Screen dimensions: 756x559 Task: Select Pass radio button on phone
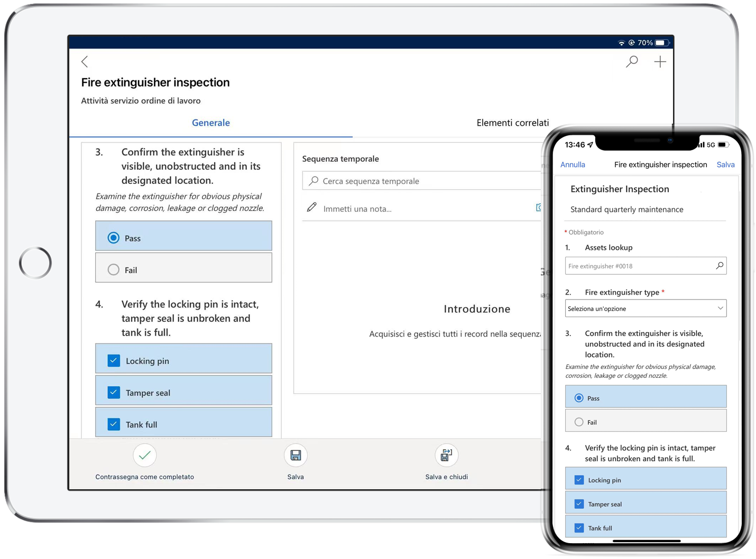579,398
